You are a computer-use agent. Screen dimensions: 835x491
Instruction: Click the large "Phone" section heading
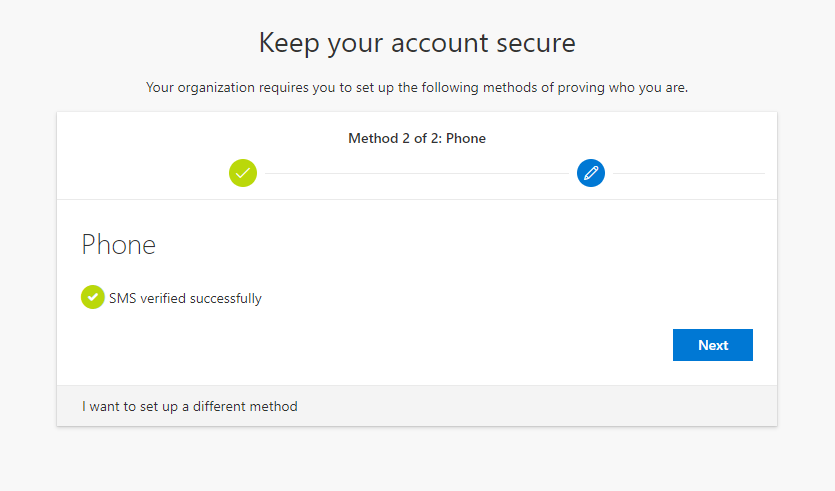[x=118, y=245]
